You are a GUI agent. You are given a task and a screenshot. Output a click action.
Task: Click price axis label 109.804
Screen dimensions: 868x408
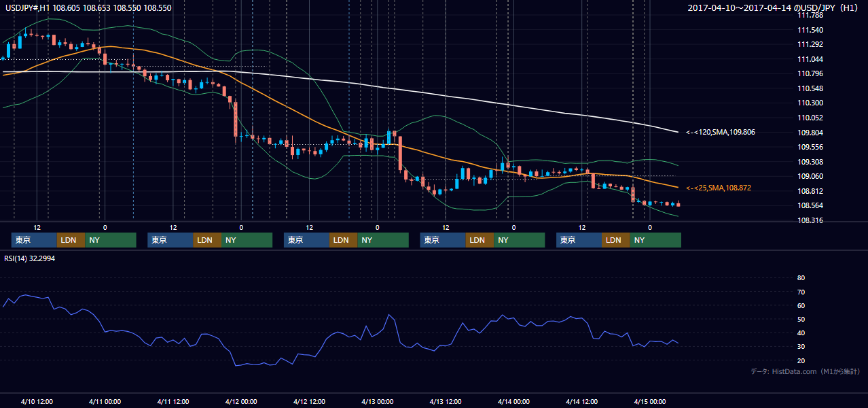click(x=810, y=133)
